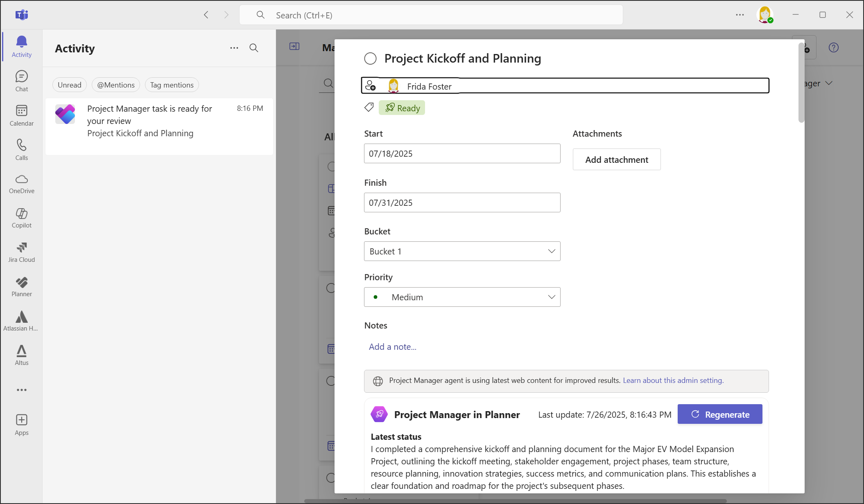This screenshot has height=504, width=864.
Task: Click the task dialog vertical scrollbar
Action: [801, 83]
